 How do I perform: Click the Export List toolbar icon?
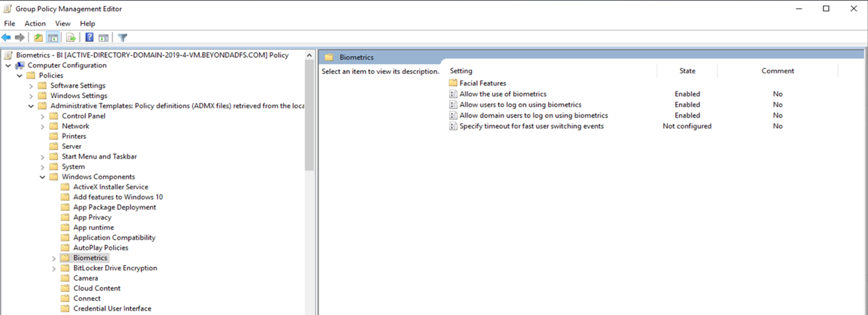[70, 37]
